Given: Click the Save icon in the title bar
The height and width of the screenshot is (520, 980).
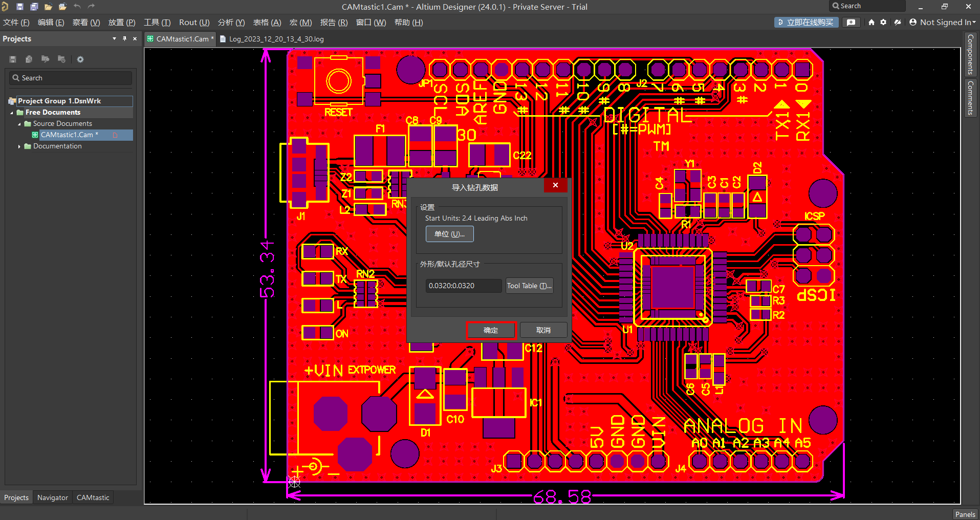Looking at the screenshot, I should [x=20, y=7].
